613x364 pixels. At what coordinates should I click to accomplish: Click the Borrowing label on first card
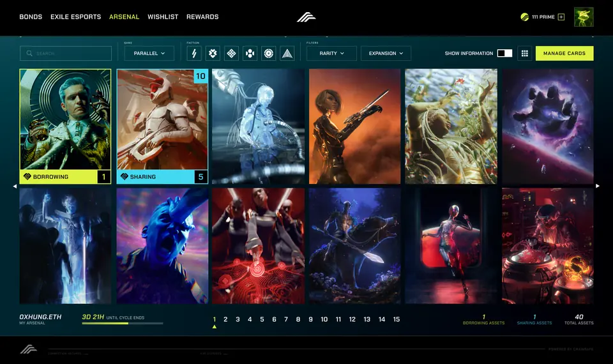51,177
